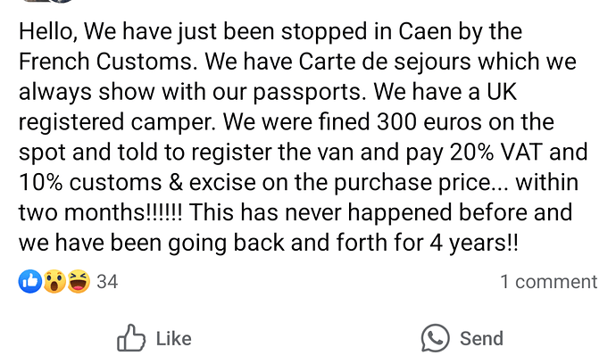Click the French Customs text in post

[108, 62]
